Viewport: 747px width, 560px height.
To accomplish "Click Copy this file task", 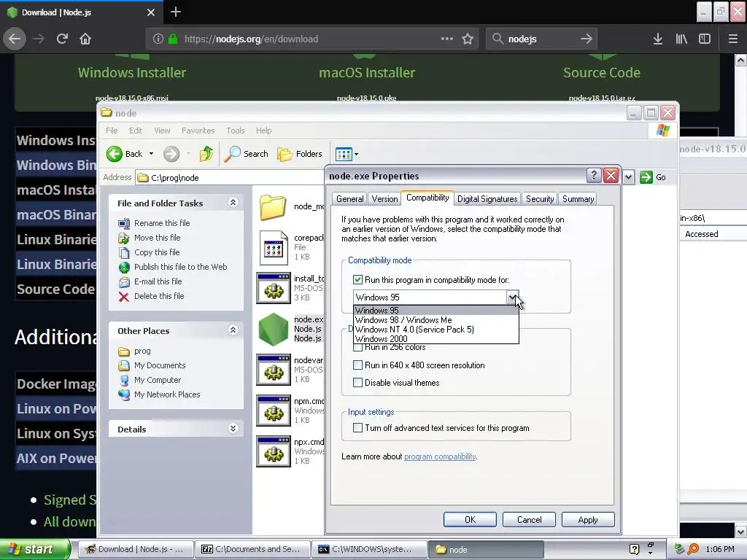I will (x=157, y=252).
